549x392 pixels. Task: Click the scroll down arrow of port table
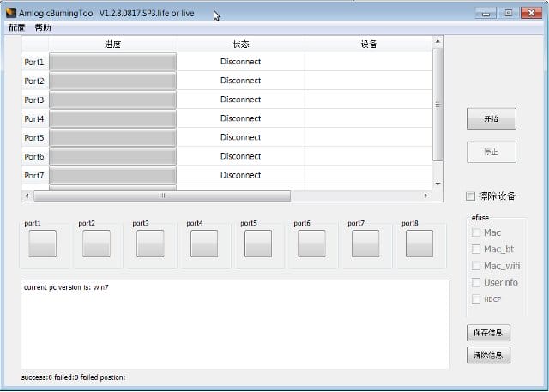tap(437, 184)
